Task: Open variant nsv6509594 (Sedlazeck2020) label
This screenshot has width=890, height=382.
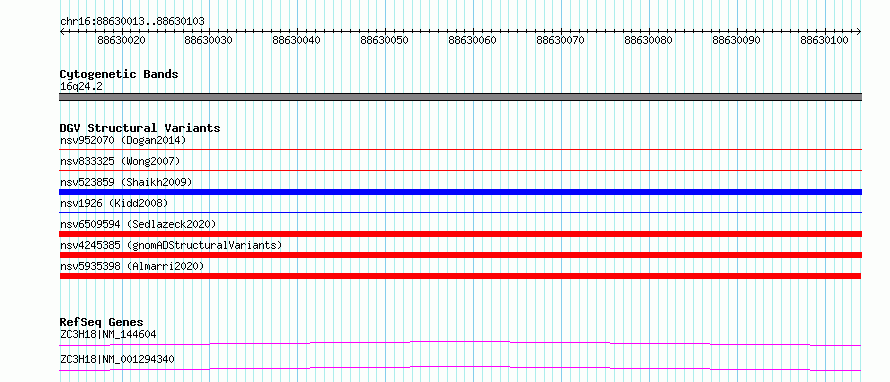Action: [138, 224]
